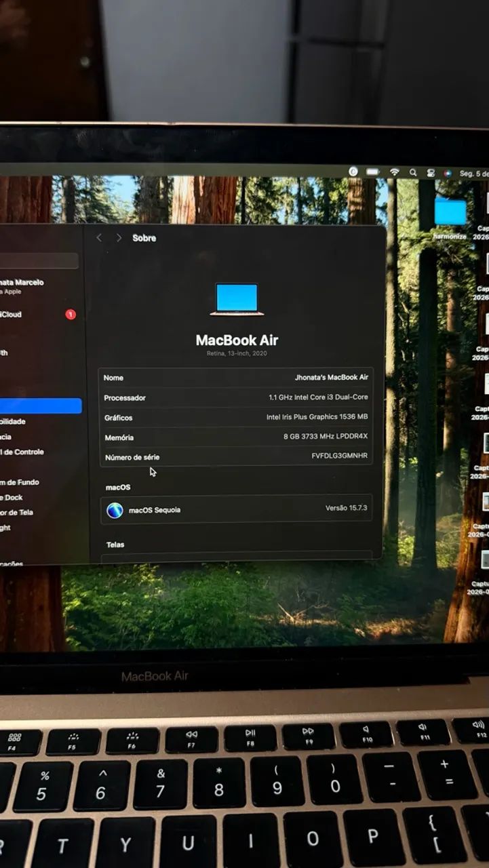
Task: Open Control Center in menu bar
Action: pyautogui.click(x=430, y=173)
